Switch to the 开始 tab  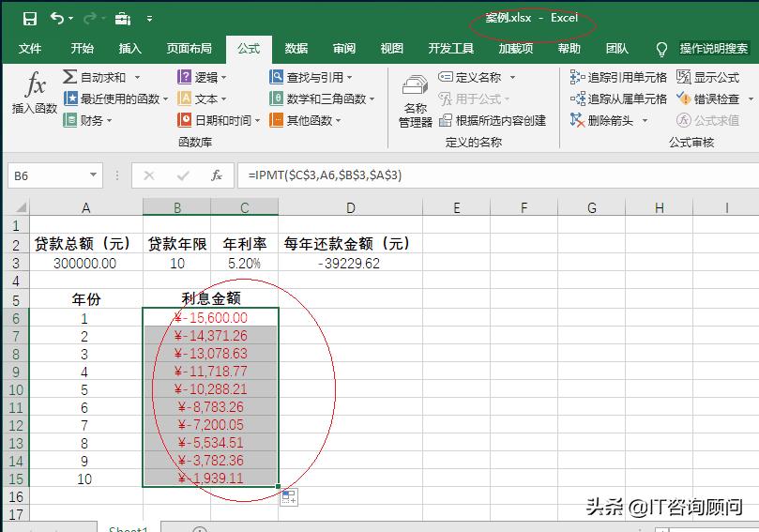coord(83,49)
